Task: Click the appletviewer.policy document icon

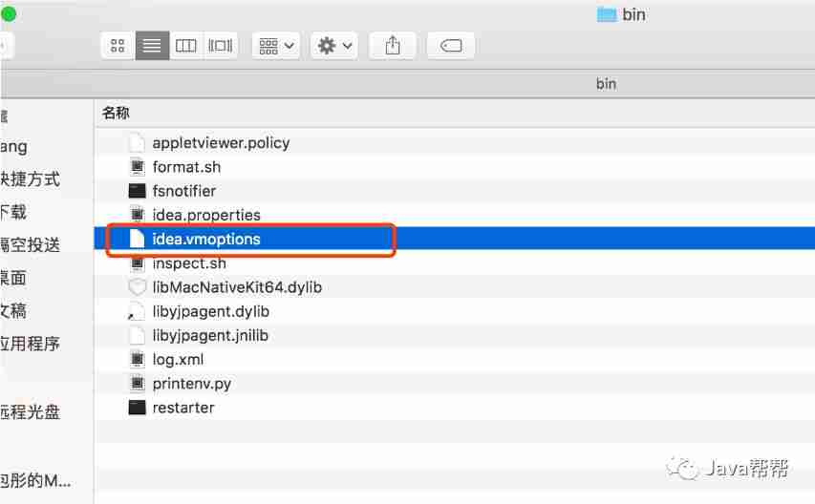Action: (x=138, y=143)
